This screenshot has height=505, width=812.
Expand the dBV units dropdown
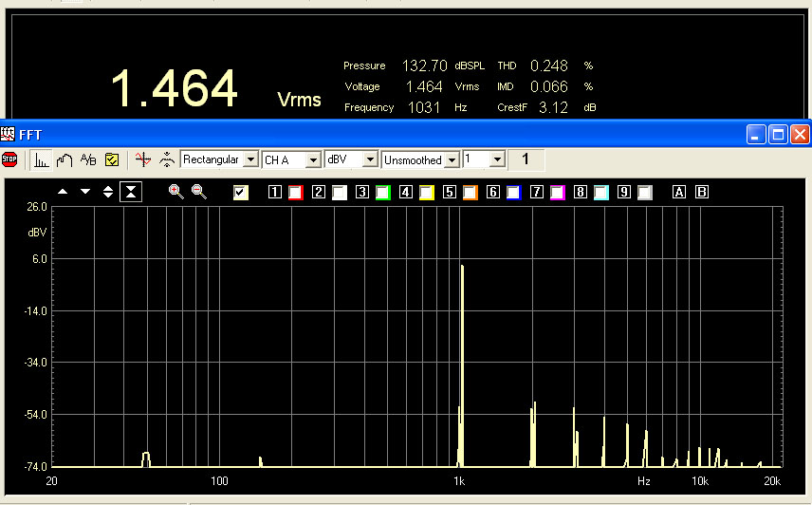[x=371, y=159]
